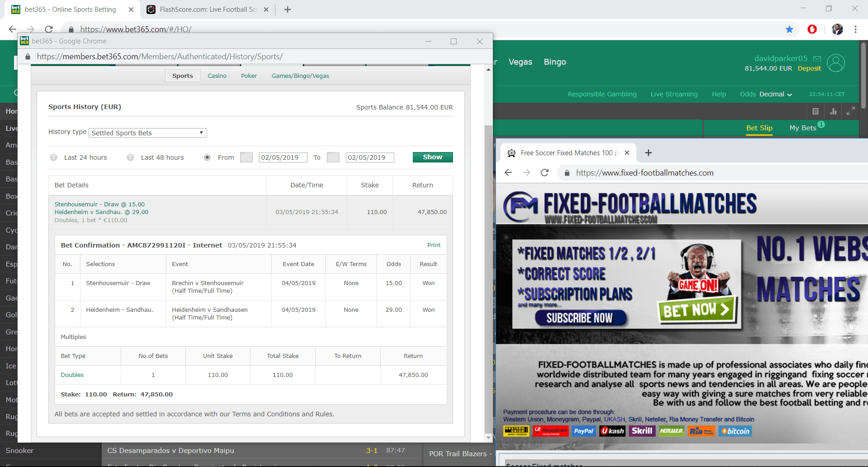Open the From date calendar picker
Screen dimensions: 868x467
(x=246, y=157)
